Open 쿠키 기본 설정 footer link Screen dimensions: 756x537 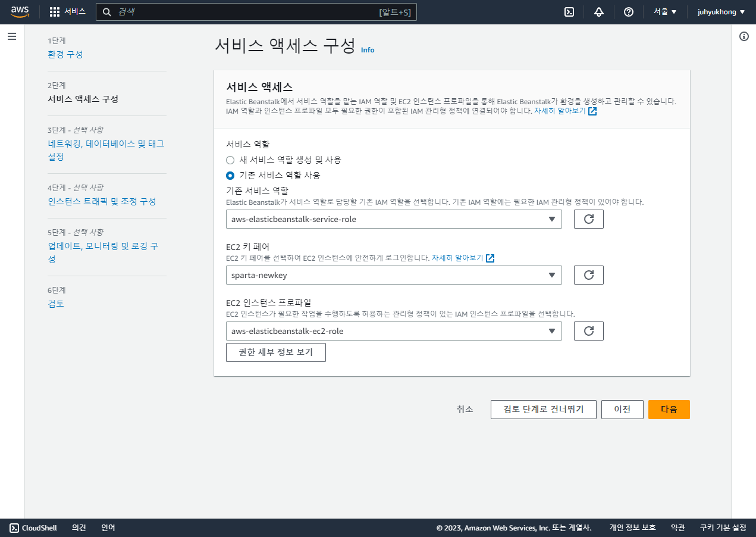723,527
